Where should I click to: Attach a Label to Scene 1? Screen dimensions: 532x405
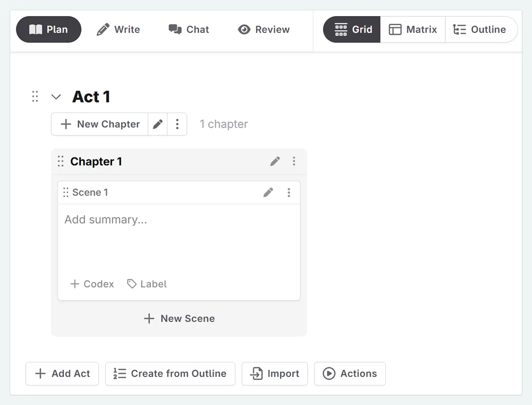click(147, 284)
